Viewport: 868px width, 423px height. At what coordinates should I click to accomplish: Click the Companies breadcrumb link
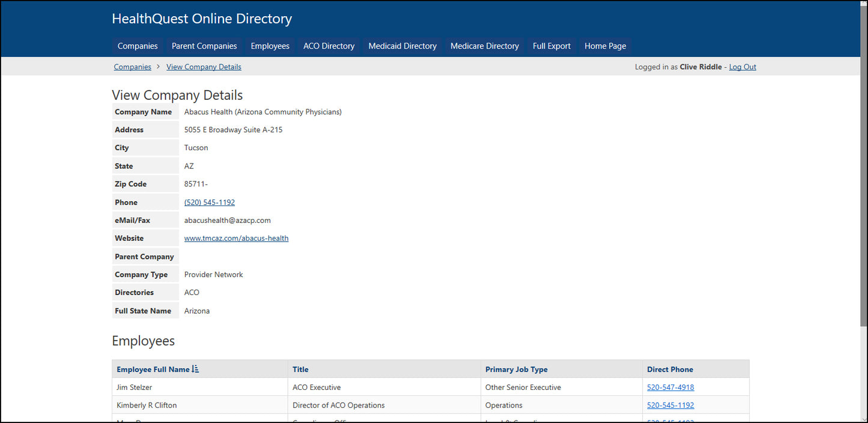133,67
